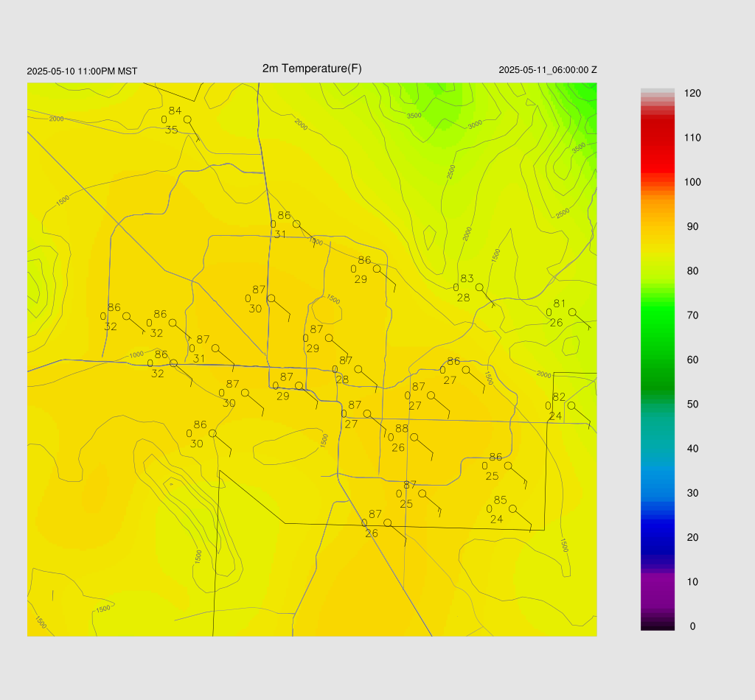
Task: Click the colorbar label '10'
Action: click(692, 581)
